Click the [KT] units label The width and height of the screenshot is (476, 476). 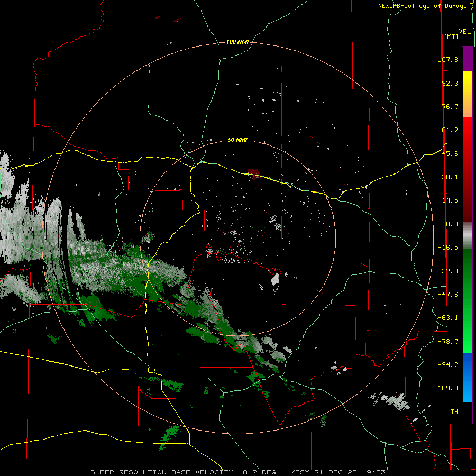[x=451, y=36]
